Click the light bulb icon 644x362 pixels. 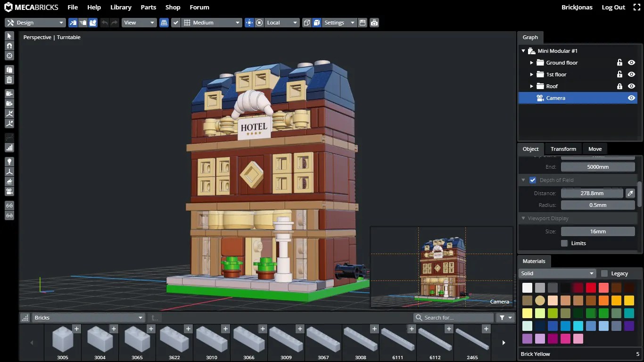click(9, 161)
